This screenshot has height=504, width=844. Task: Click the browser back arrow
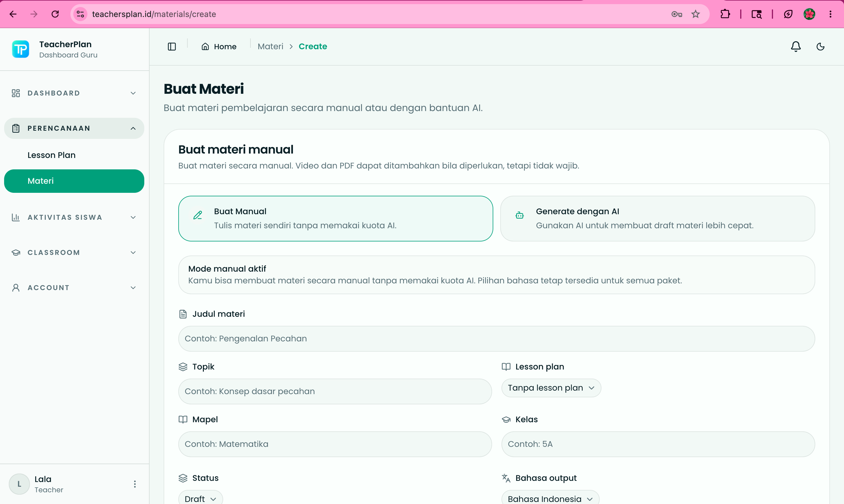(x=13, y=14)
